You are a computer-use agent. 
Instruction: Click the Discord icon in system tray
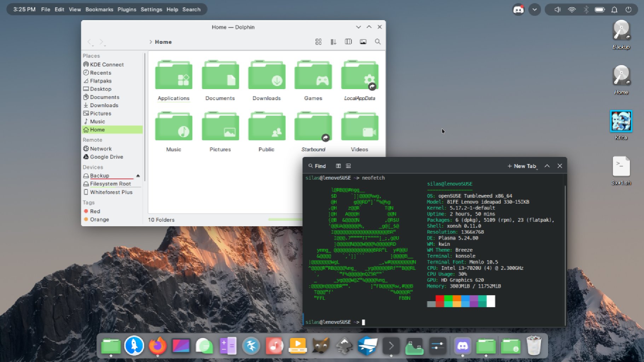(518, 10)
